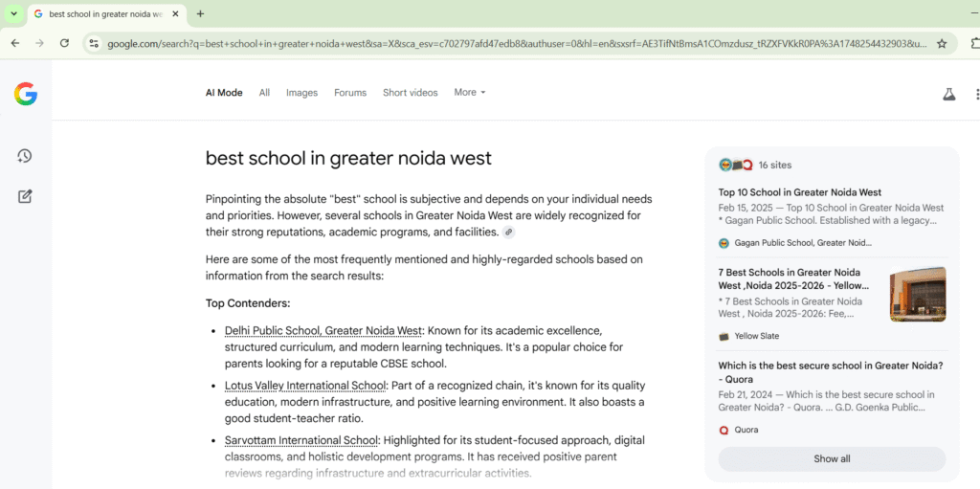The width and height of the screenshot is (980, 489).
Task: Open 'Top 10 School in Greater Noida West' source
Action: tap(799, 192)
